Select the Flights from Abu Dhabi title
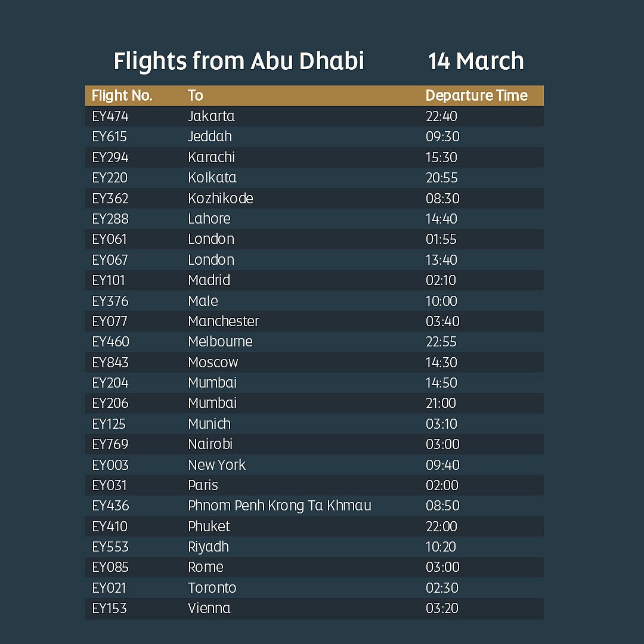Image resolution: width=644 pixels, height=644 pixels. 239,61
